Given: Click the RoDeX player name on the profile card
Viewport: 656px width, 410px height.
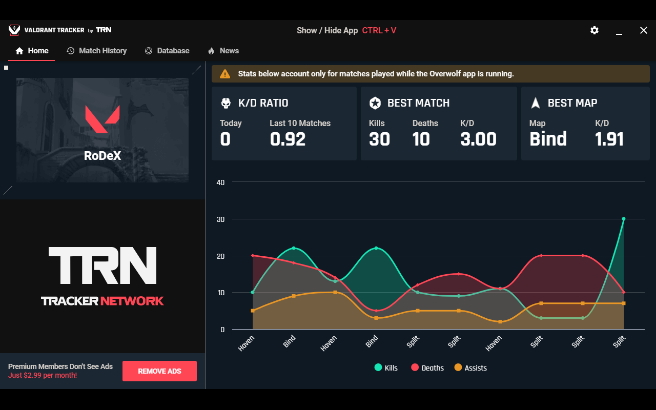Looking at the screenshot, I should 102,155.
